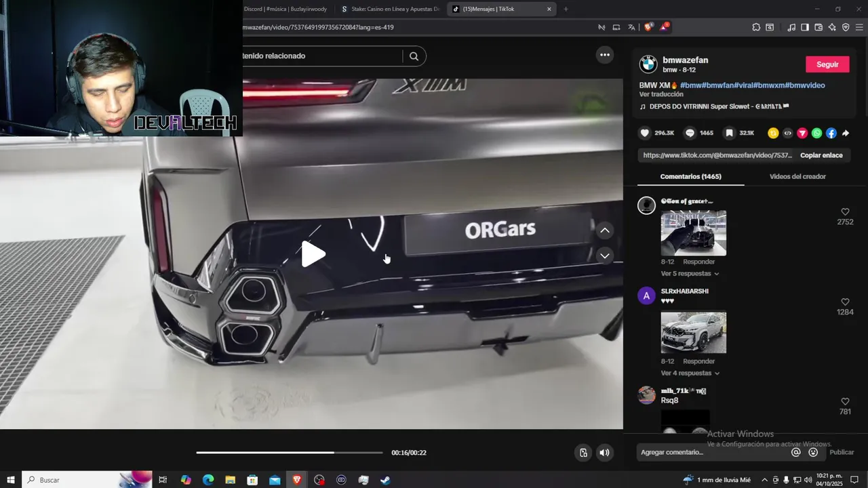Image resolution: width=868 pixels, height=488 pixels.
Task: Open the browser extensions puzzle icon
Action: click(756, 27)
